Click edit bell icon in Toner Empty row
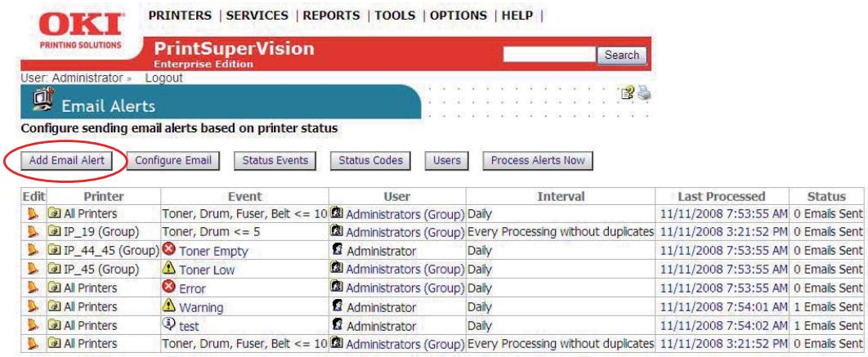Screen dimensions: 868x357 34,251
